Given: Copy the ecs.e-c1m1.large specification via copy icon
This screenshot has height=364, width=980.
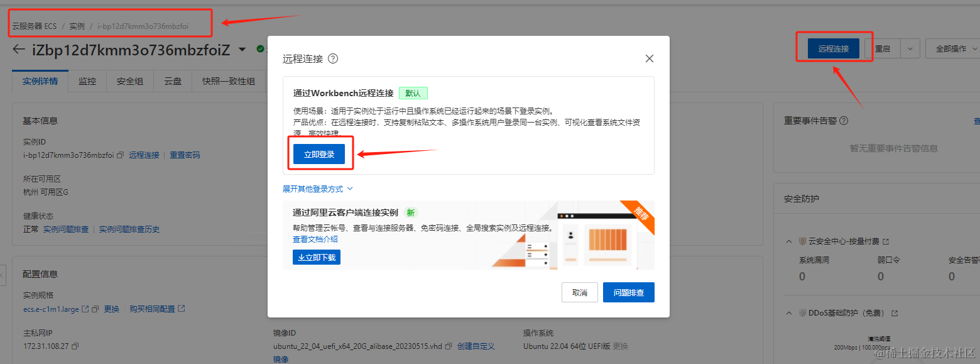Looking at the screenshot, I should click(95, 309).
